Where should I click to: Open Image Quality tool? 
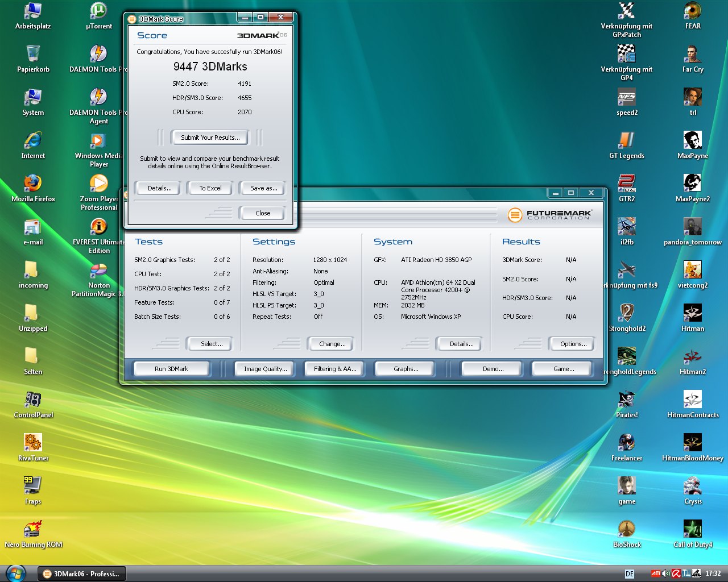266,369
